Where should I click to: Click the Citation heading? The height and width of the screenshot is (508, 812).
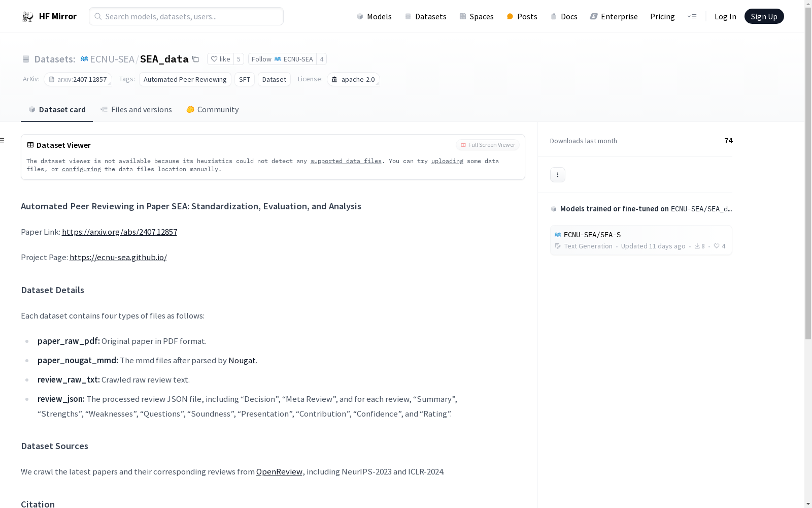click(x=38, y=504)
